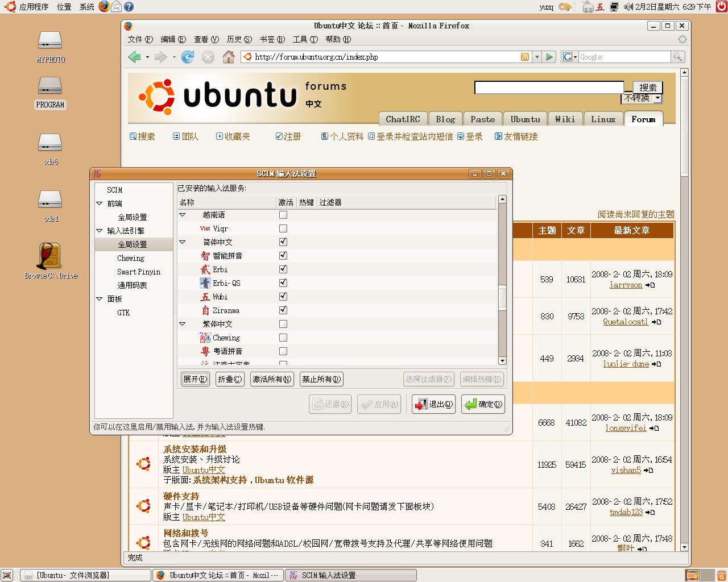Uncheck the Erbi input method

point(283,269)
